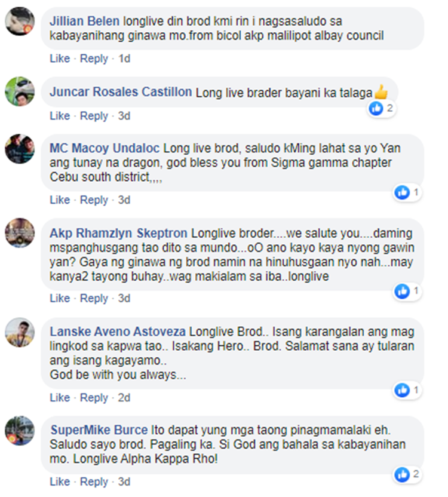Open reactions on MC Macoy Undaloc's comment
The height and width of the screenshot is (497, 448).
(x=407, y=192)
